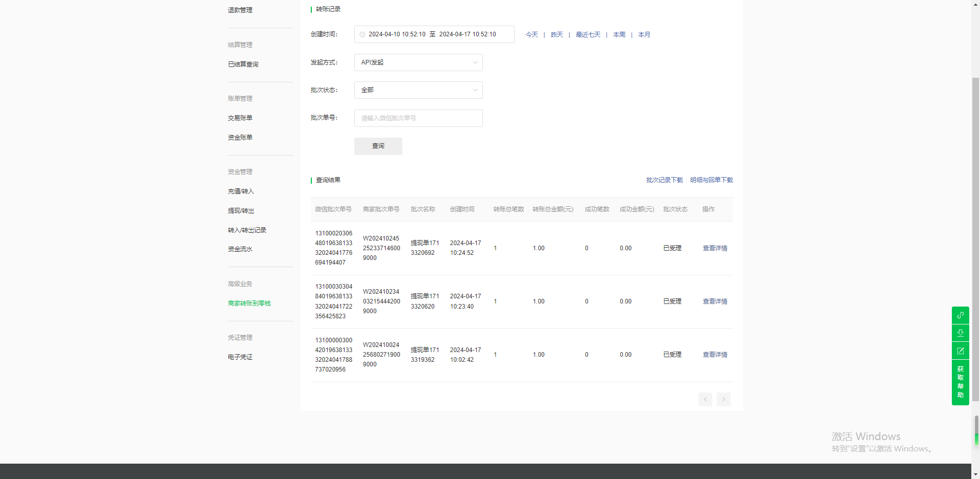Click 已受理 status in 10:24:52 row
This screenshot has height=479, width=980.
coord(672,248)
